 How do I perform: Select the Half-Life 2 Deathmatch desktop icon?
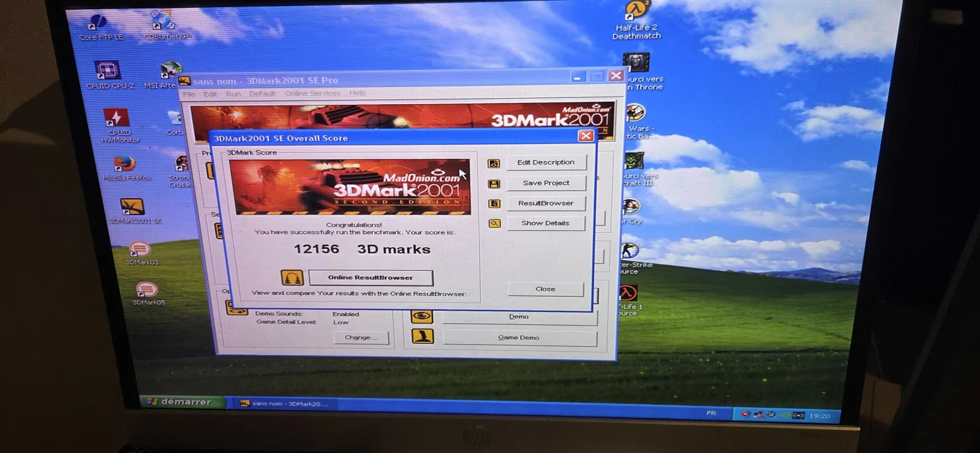(637, 12)
